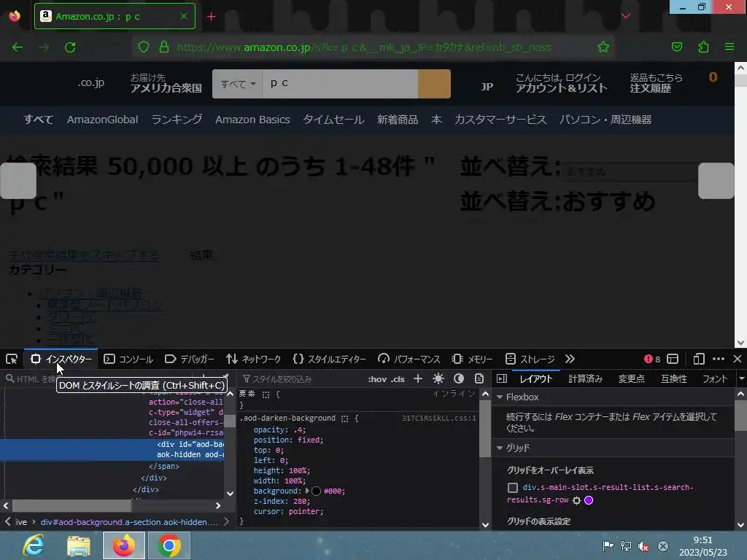Select the フォント side tab
Screen dimensions: 747x560
coord(715,379)
